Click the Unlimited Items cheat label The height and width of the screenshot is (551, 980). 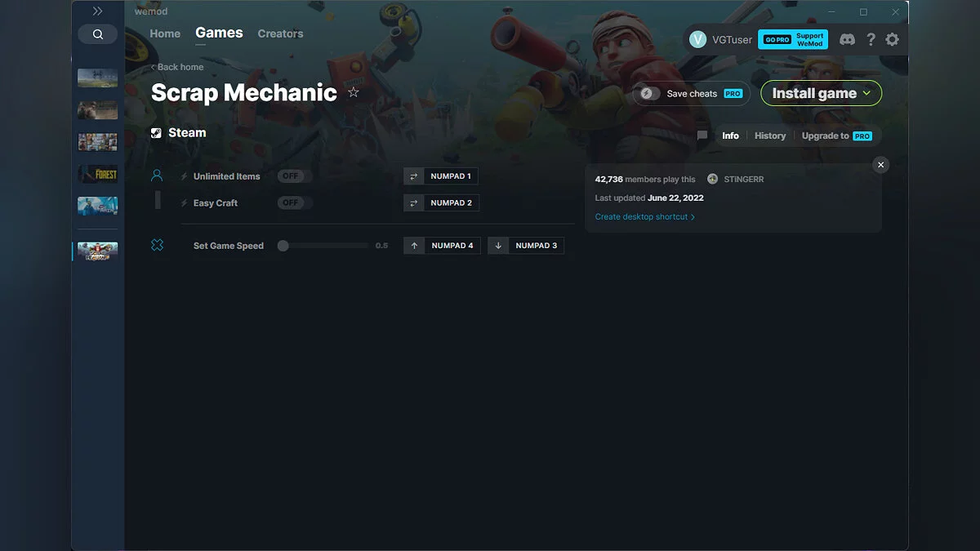pos(226,176)
